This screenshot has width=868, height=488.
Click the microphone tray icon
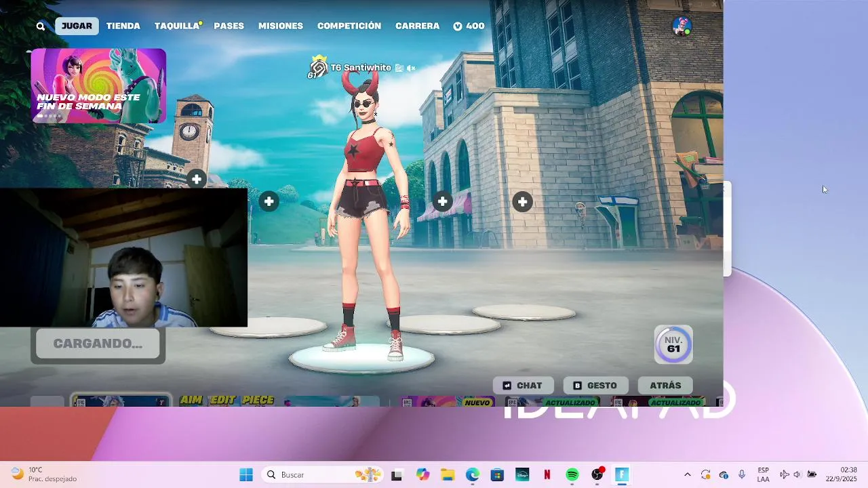coord(742,474)
